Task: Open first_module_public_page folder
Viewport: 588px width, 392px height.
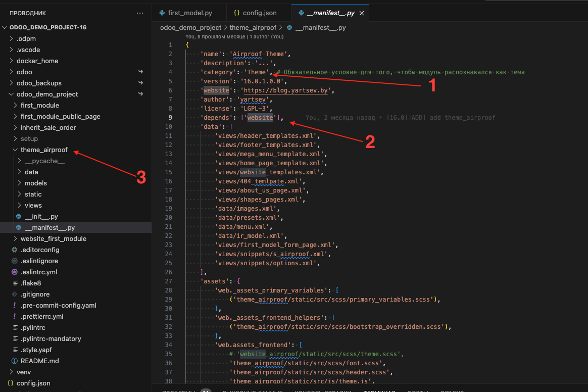Action: (61, 116)
